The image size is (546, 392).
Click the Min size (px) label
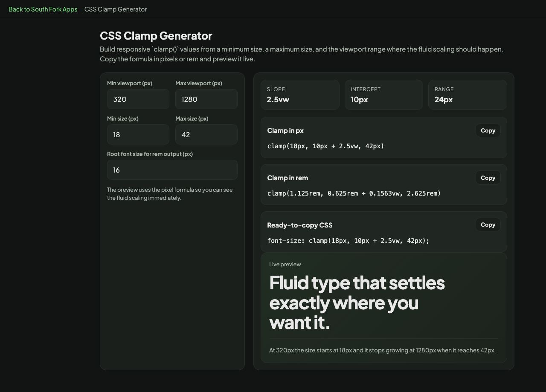point(123,118)
